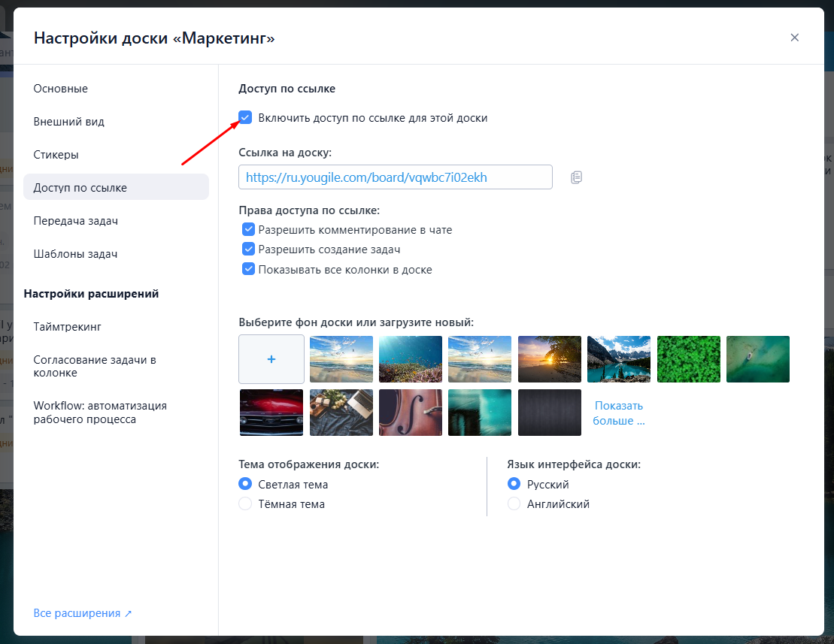Open the 'Передача задач' section
The width and height of the screenshot is (834, 644).
[116, 220]
